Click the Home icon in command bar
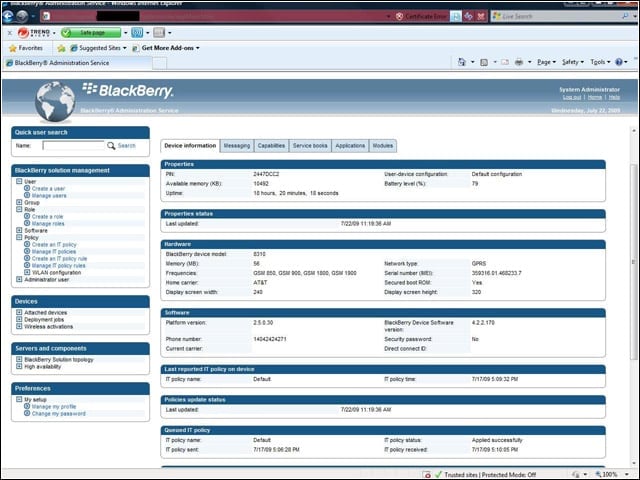Screen dimensions: 640x480 462,62
